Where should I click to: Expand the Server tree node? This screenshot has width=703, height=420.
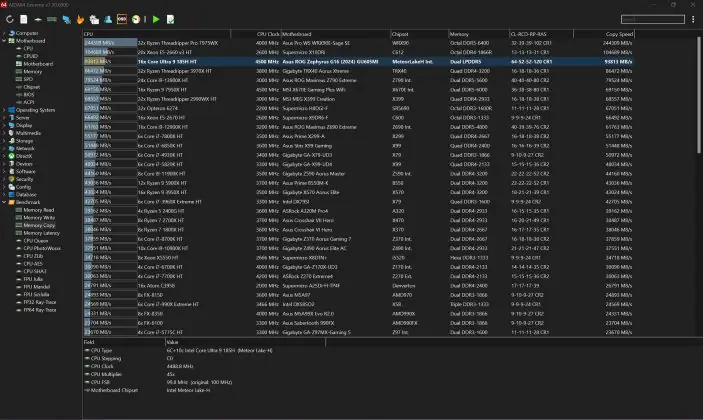tap(4, 117)
